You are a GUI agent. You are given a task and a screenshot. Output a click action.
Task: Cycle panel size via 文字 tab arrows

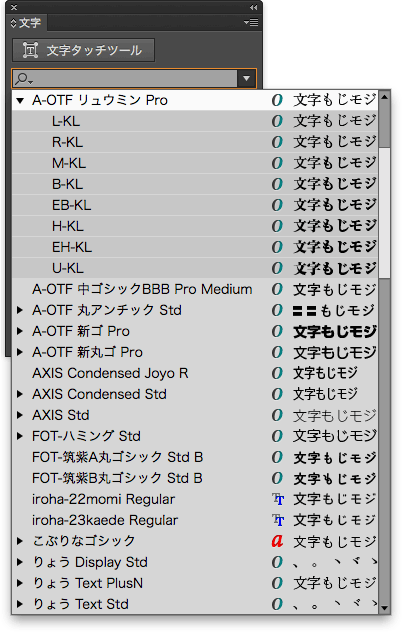coord(13,23)
